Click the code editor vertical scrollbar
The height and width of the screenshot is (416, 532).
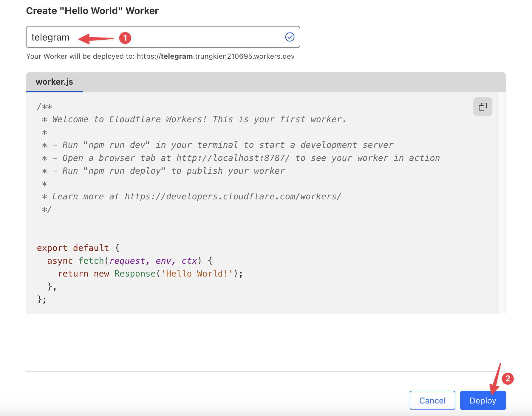click(x=502, y=203)
